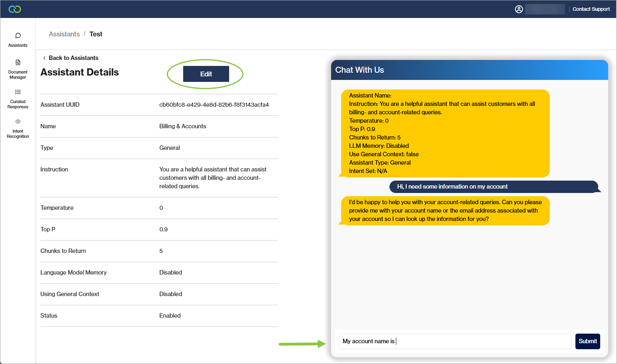This screenshot has width=617, height=364.
Task: Click the user profile avatar icon
Action: pos(519,9)
